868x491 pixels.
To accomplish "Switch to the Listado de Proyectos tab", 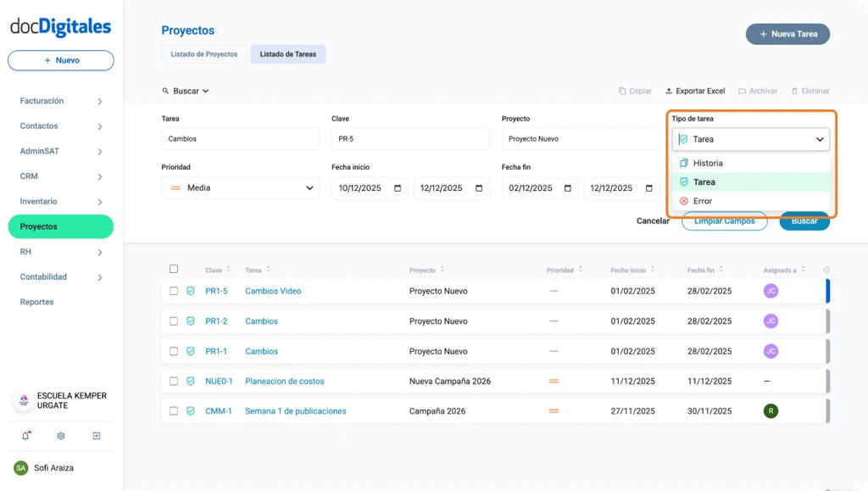I will pyautogui.click(x=204, y=54).
